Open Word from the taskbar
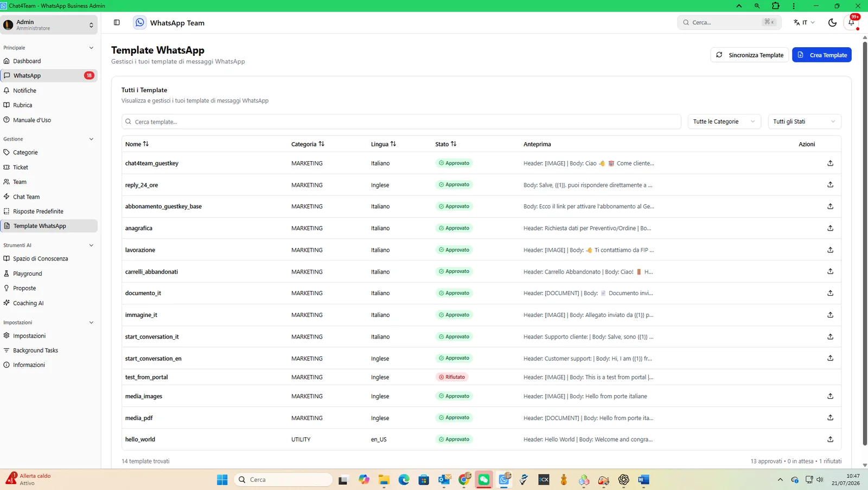Image resolution: width=868 pixels, height=490 pixels. (643, 480)
